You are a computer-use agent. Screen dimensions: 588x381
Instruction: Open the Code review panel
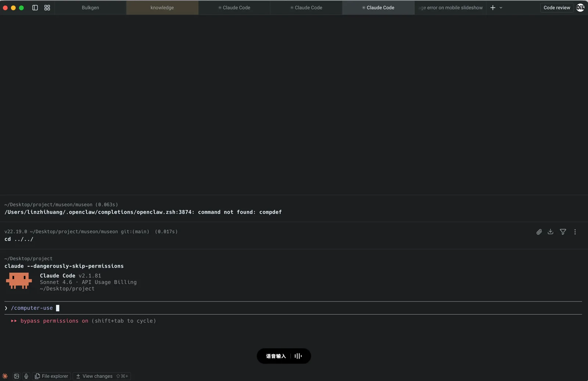(x=557, y=7)
